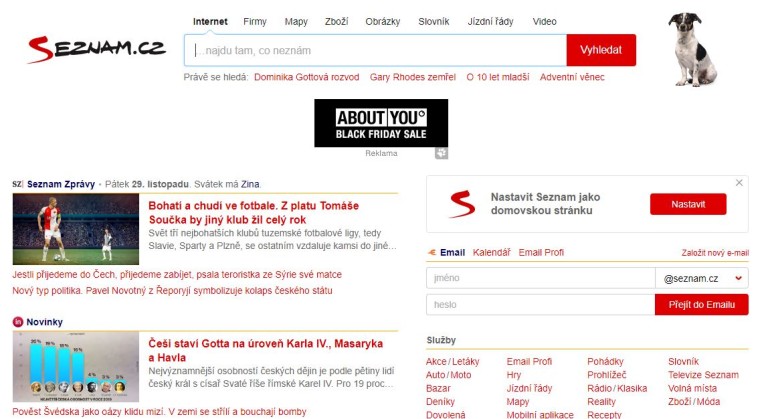Select the Obrázky search tab
The height and width of the screenshot is (419, 768).
(380, 21)
